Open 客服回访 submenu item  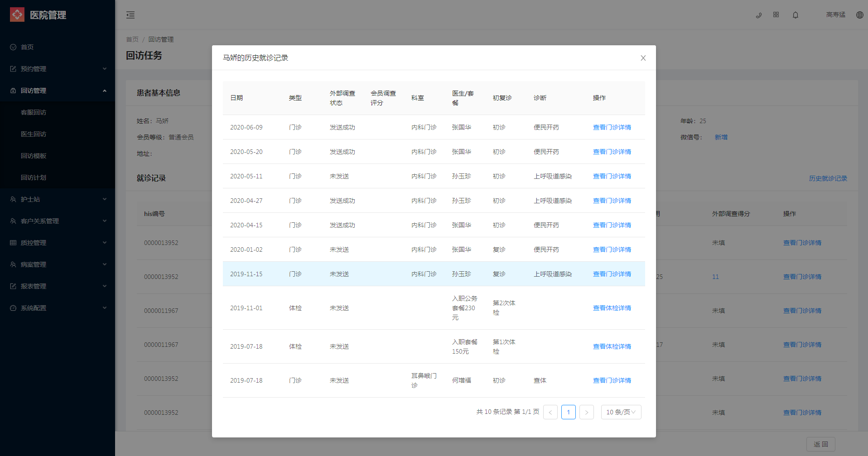[34, 112]
